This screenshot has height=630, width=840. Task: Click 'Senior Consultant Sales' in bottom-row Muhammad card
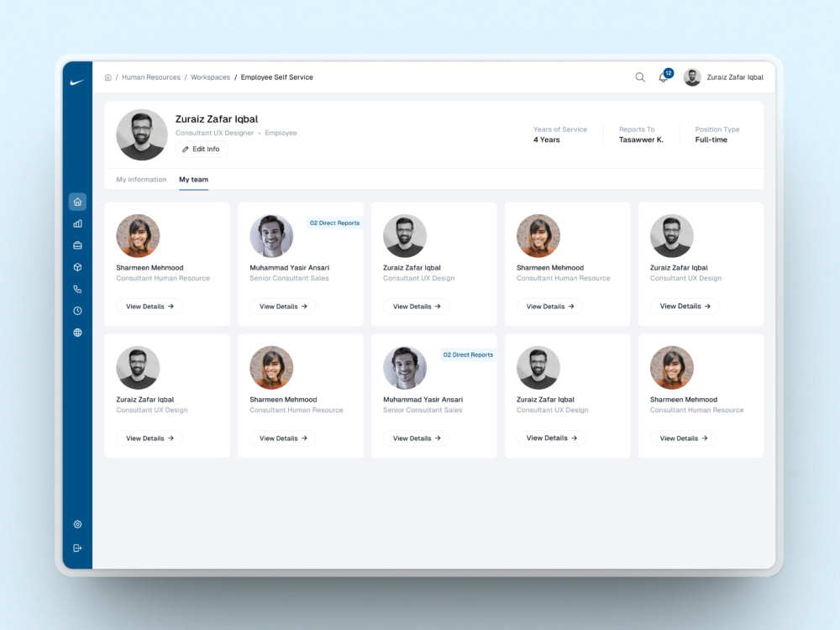point(423,410)
